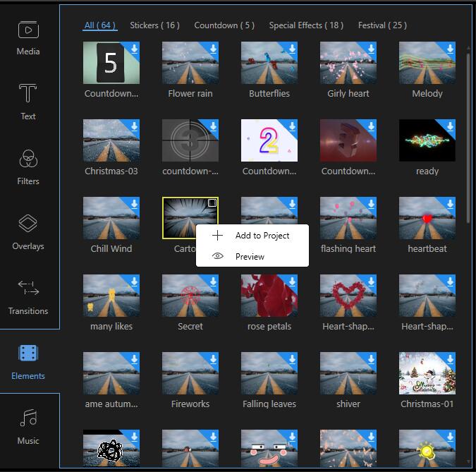
Task: Click the 'many likes' label
Action: pos(111,326)
